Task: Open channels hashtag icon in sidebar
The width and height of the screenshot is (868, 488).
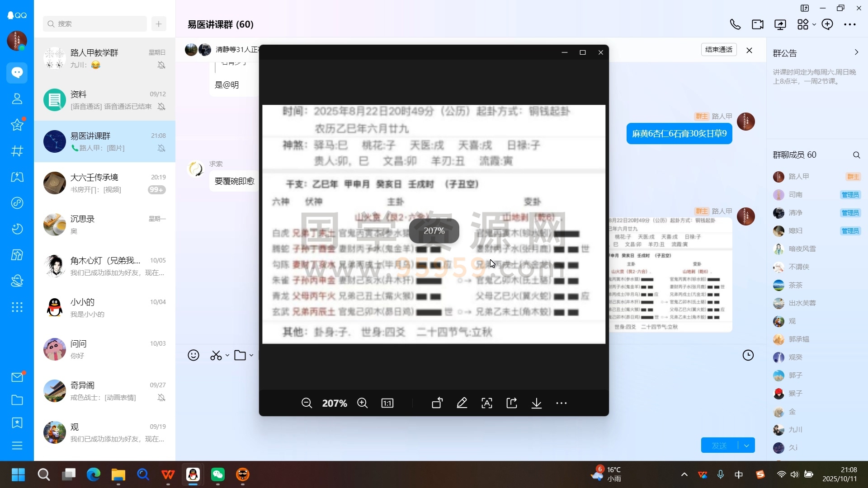Action: [17, 151]
